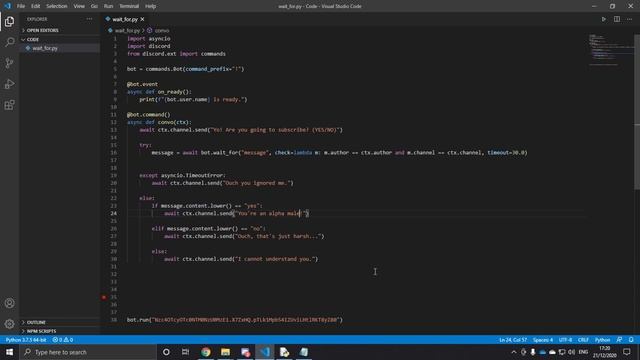The width and height of the screenshot is (640, 360).
Task: Open Google Chrome from the taskbar
Action: (205, 352)
